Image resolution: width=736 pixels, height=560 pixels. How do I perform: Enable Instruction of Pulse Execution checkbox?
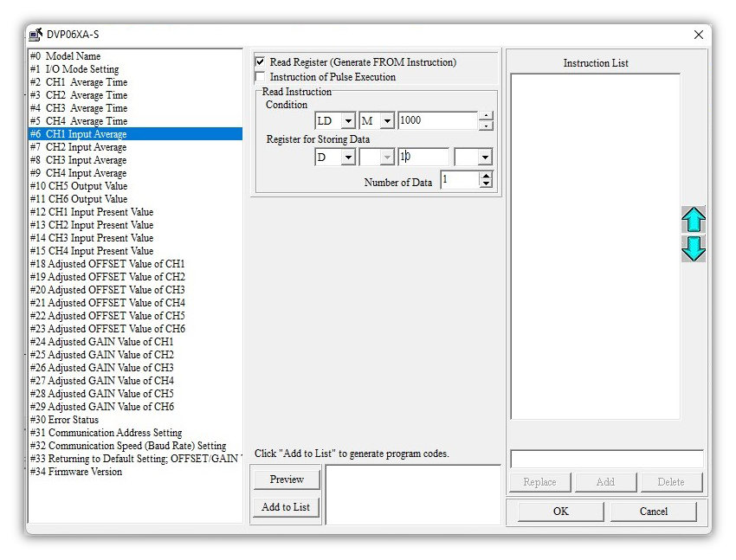coord(261,77)
